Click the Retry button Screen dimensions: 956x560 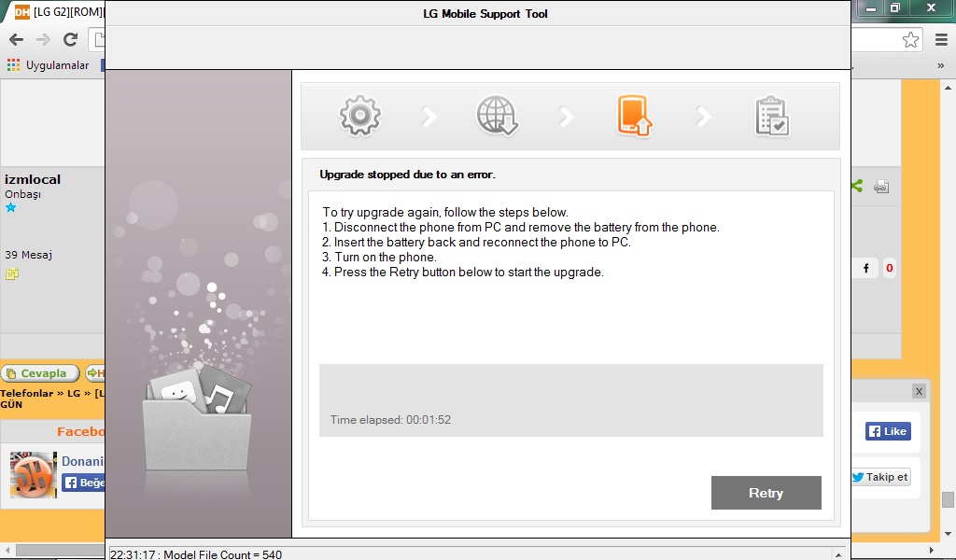tap(766, 493)
